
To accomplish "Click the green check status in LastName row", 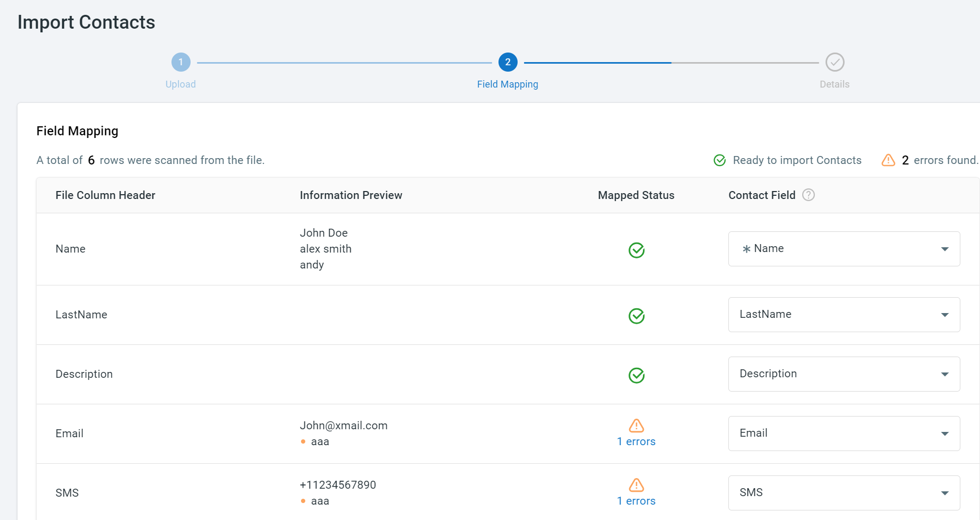I will click(636, 316).
